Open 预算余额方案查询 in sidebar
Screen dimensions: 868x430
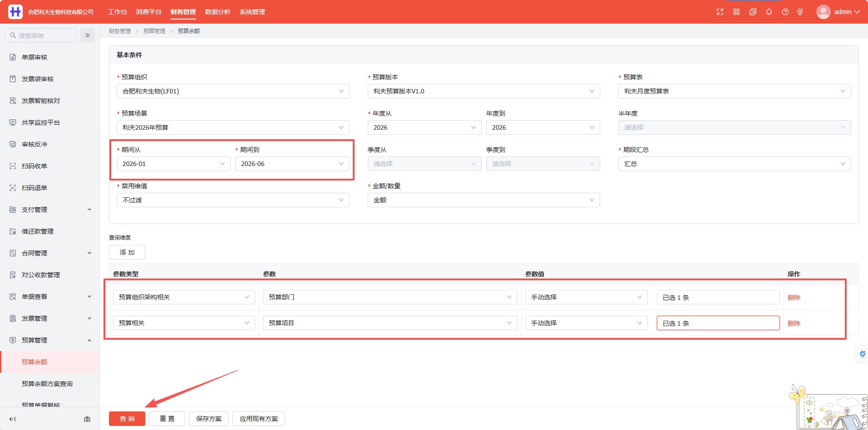pyautogui.click(x=50, y=384)
